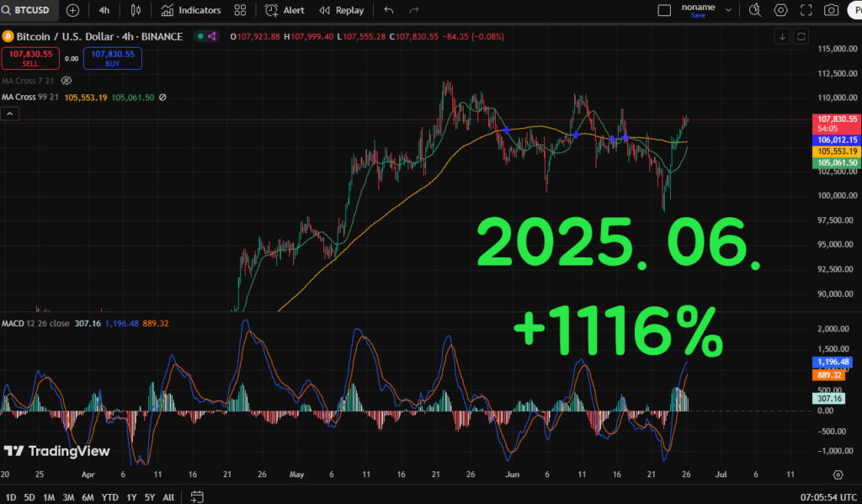Click the restore pane button near price scale
Image resolution: width=862 pixels, height=504 pixels.
(801, 37)
